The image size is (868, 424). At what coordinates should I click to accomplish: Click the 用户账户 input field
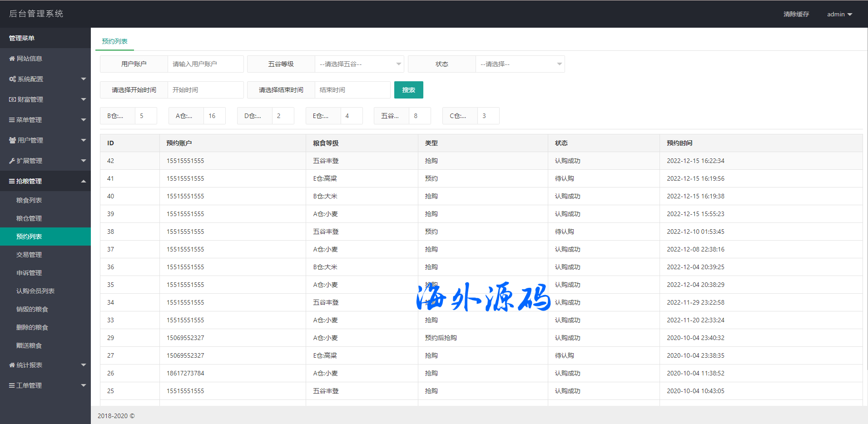(205, 64)
